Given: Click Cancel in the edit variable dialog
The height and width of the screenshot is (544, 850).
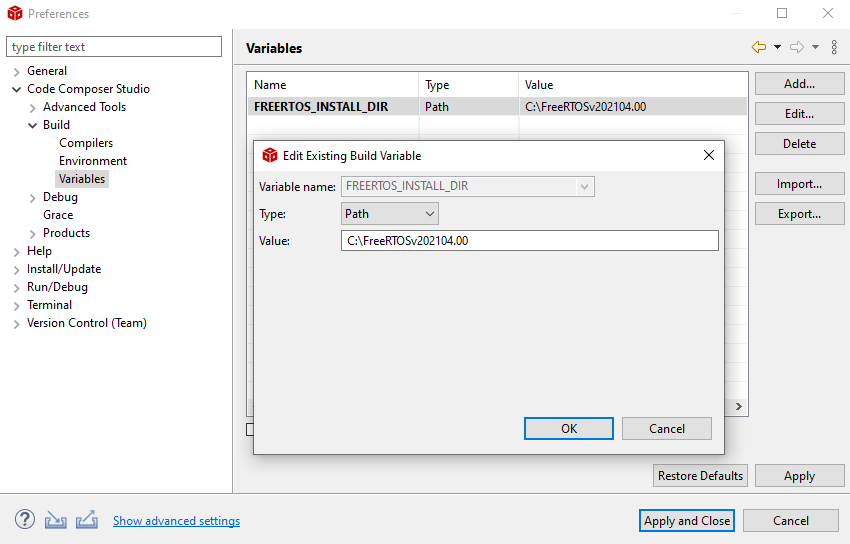Looking at the screenshot, I should (x=666, y=428).
